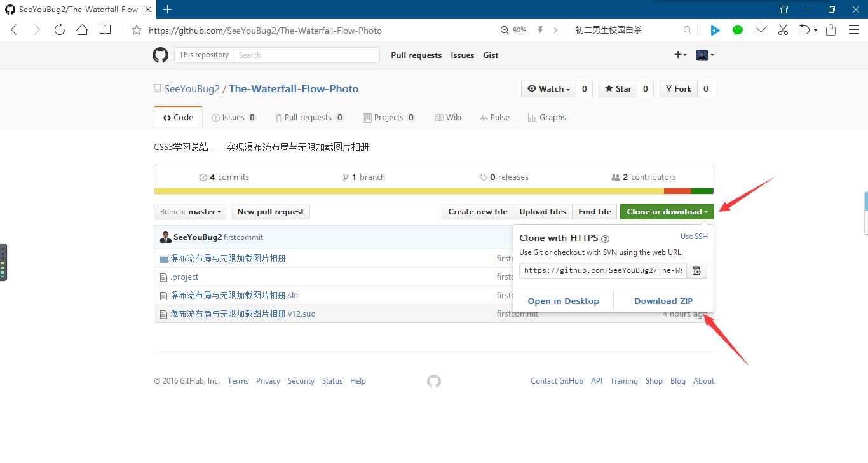View the 2 contributors link
The height and width of the screenshot is (463, 868).
(x=643, y=177)
